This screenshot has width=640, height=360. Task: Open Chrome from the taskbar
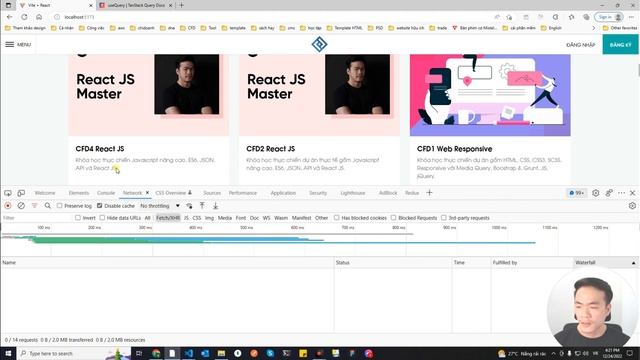pos(156,353)
